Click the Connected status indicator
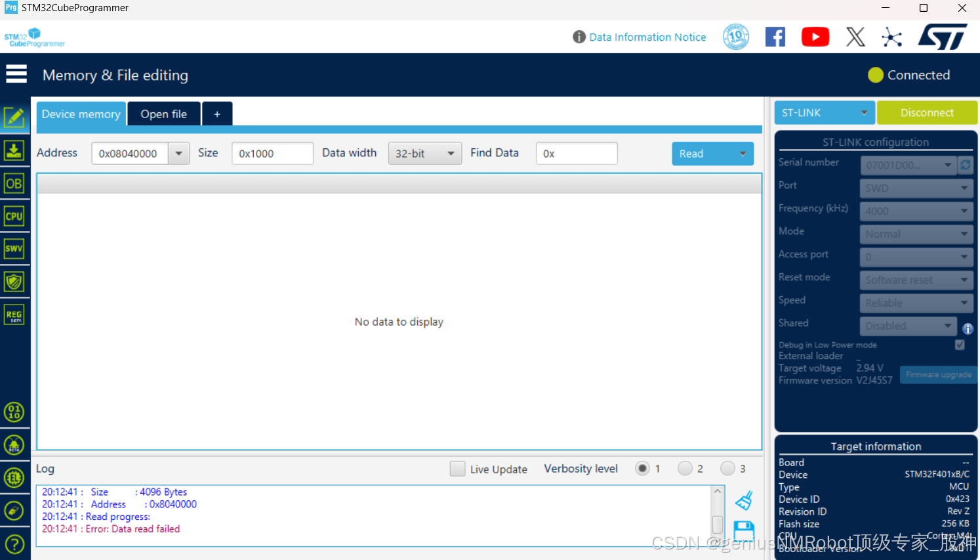Image resolution: width=980 pixels, height=560 pixels. pos(909,75)
